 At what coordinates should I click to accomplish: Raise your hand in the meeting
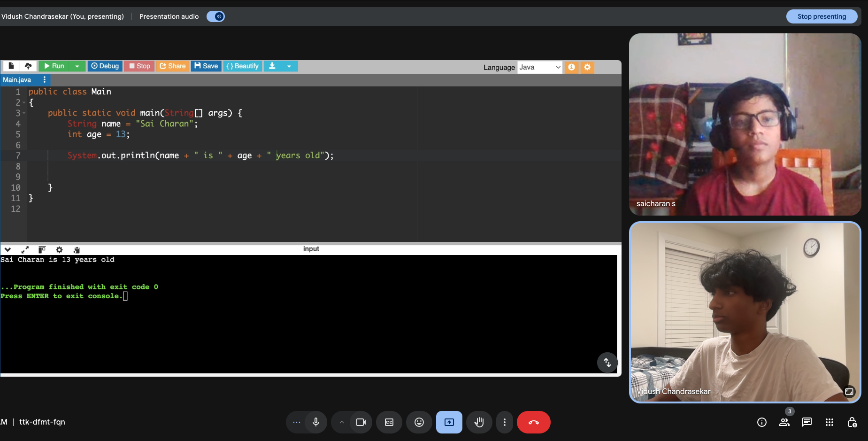[x=479, y=422]
